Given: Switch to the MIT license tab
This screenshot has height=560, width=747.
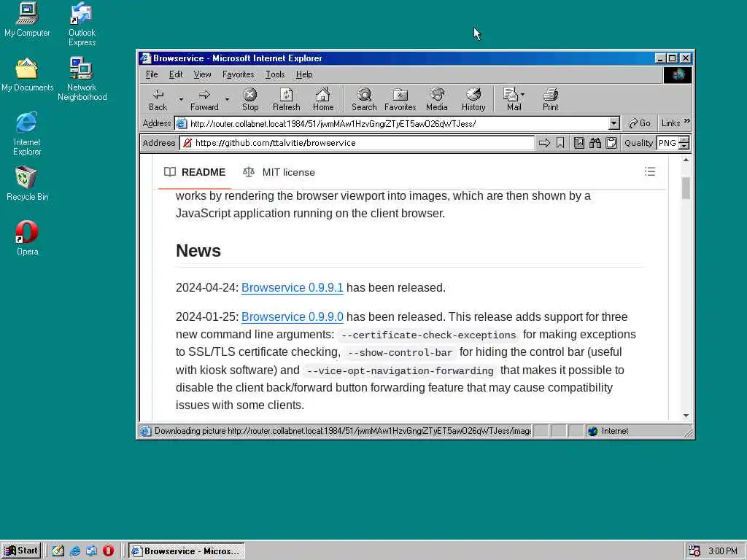Looking at the screenshot, I should [x=279, y=172].
